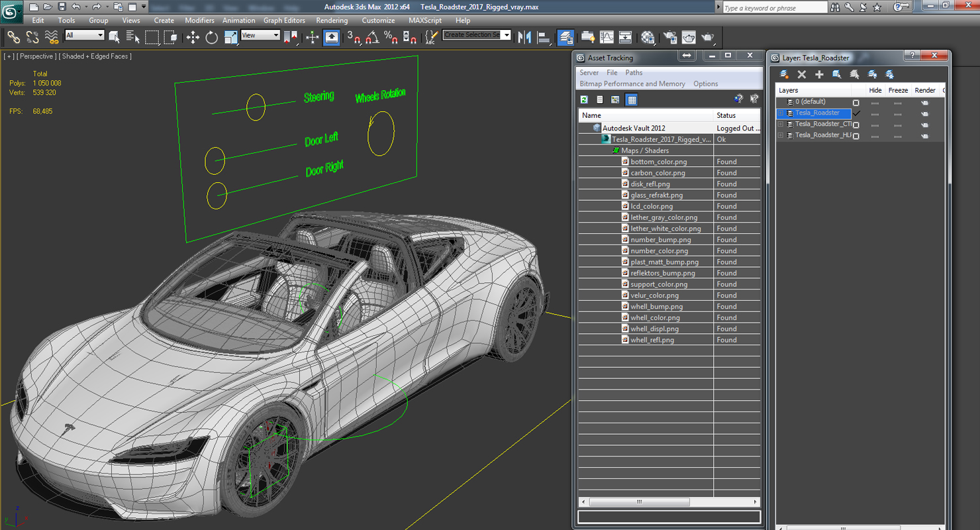Viewport: 980px width, 530px height.
Task: Select the Select and Link tool
Action: (x=13, y=37)
